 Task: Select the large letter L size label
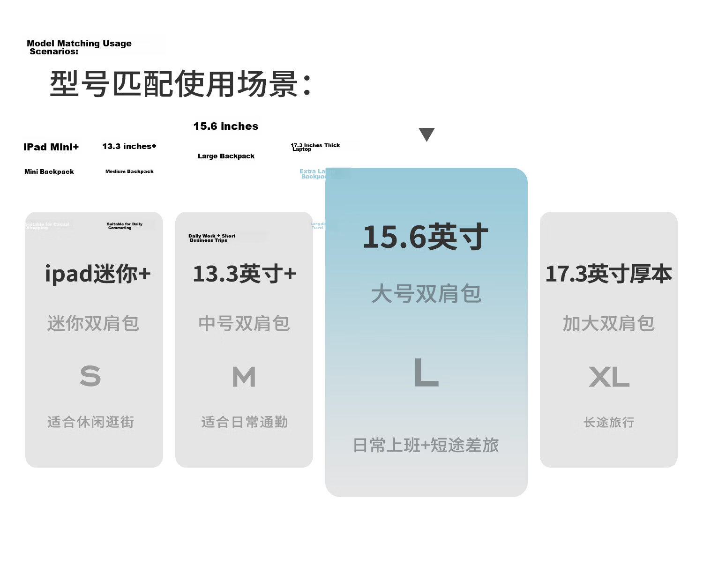point(426,372)
